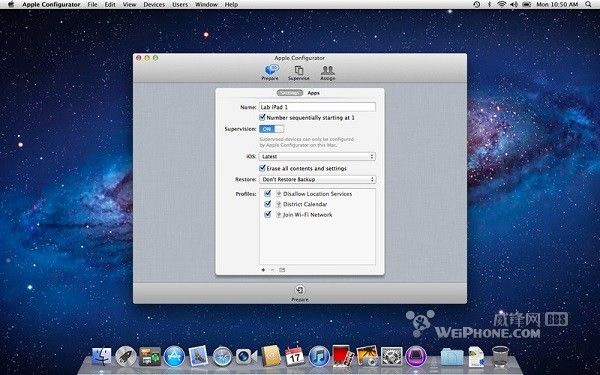The width and height of the screenshot is (600, 375).
Task: Click the Prepare button at window bottom
Action: point(300,293)
